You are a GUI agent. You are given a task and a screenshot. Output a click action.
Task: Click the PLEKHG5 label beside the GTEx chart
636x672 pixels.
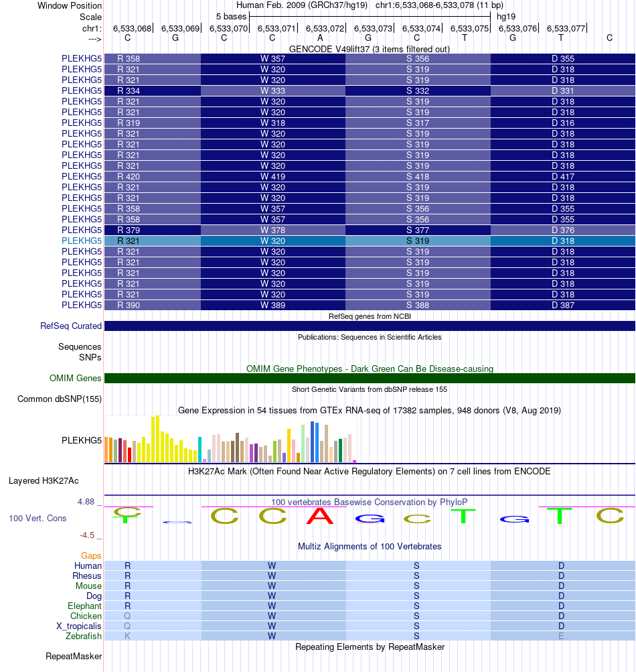tap(82, 441)
